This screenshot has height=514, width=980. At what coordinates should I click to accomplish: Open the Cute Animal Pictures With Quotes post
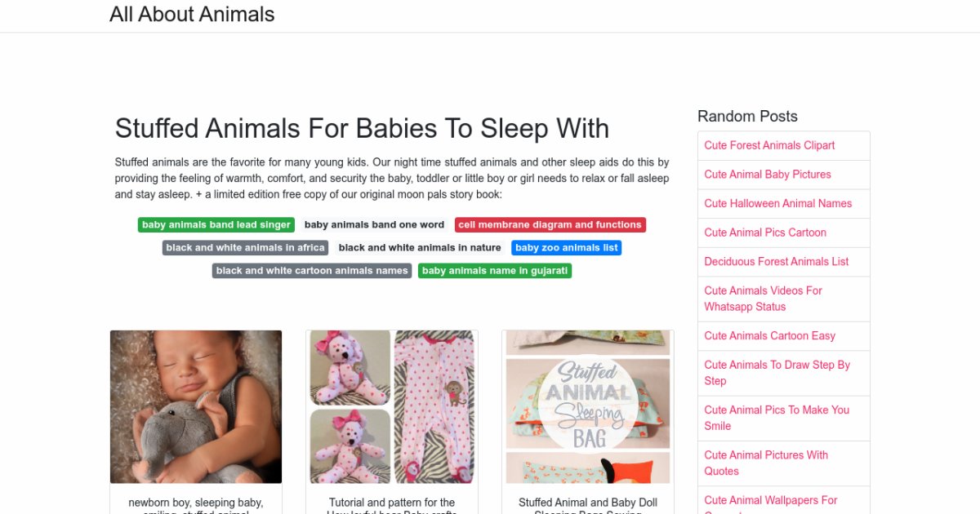coord(766,463)
